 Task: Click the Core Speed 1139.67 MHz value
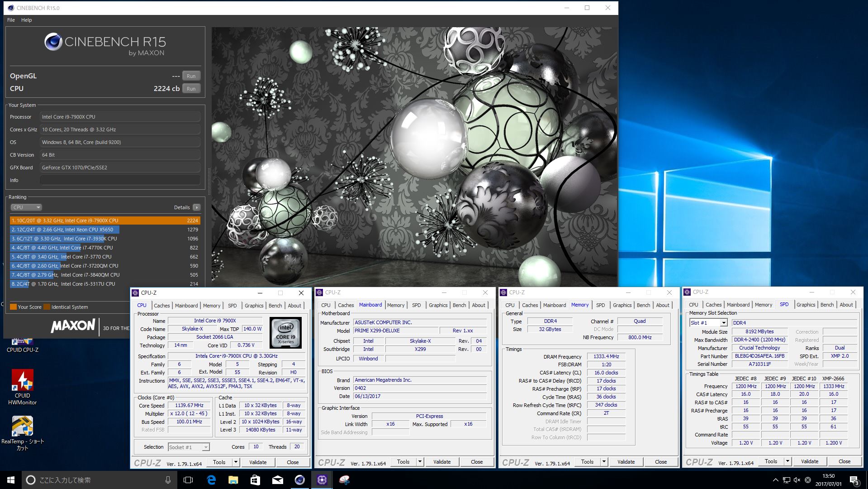(189, 406)
